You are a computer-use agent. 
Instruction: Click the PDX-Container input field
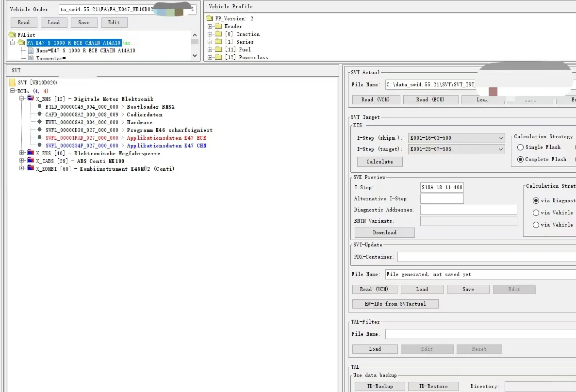[487, 257]
